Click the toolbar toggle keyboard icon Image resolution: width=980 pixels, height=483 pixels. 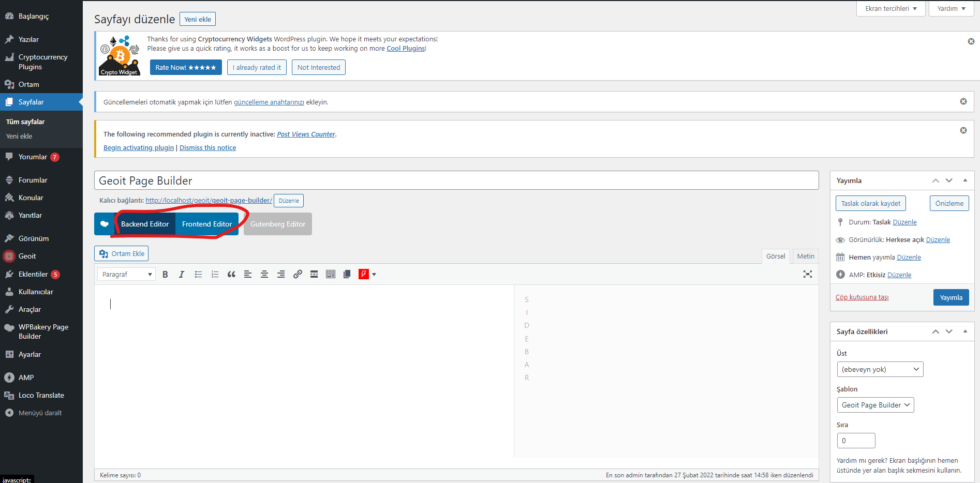pyautogui.click(x=331, y=275)
